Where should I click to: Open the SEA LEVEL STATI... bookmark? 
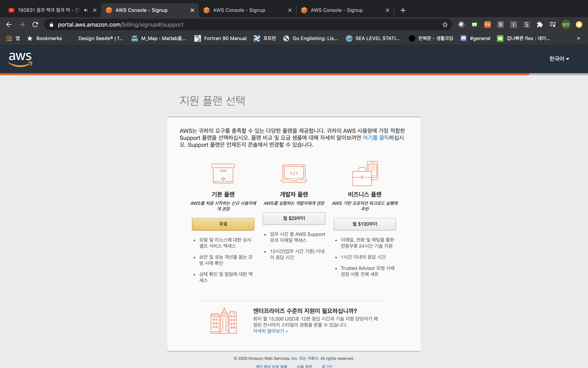(x=373, y=38)
